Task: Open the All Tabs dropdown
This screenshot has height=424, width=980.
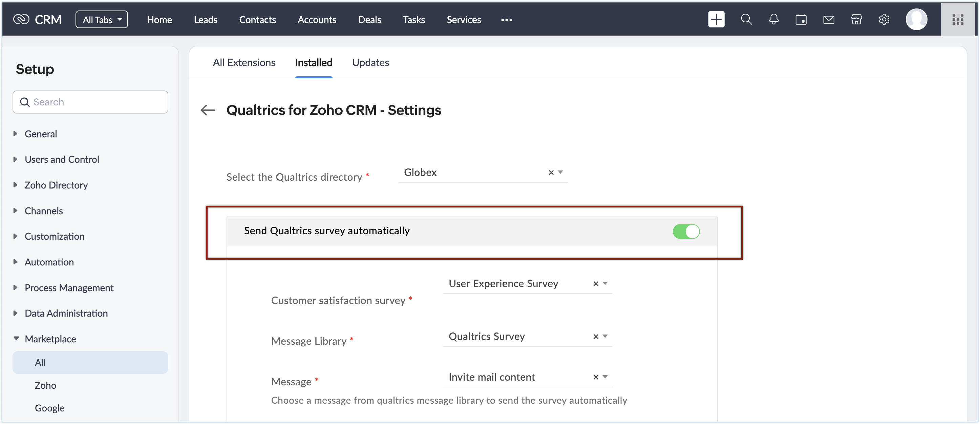Action: 102,19
